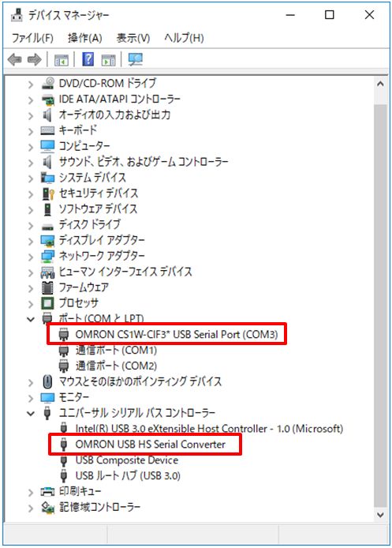Expand the モニター node arrow
Screen dimensions: 392x548
pyautogui.click(x=31, y=398)
